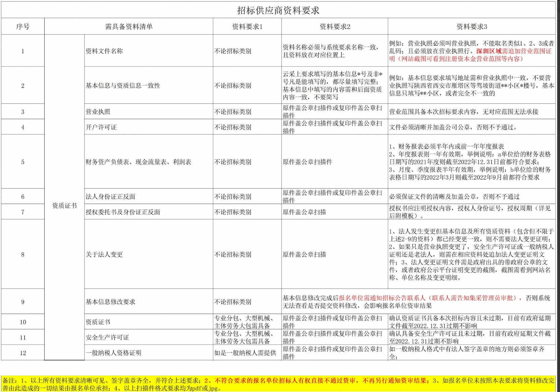Image resolution: width=560 pixels, height=392 pixels.
Task: Select the 序号 column header cell
Action: click(23, 26)
